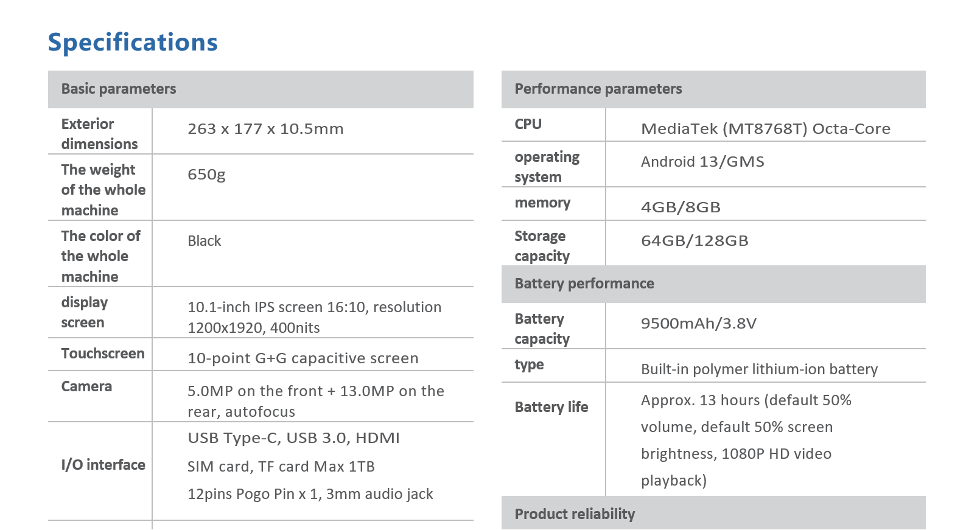The width and height of the screenshot is (980, 530).
Task: Click the Product reliability section header
Action: pos(713,514)
